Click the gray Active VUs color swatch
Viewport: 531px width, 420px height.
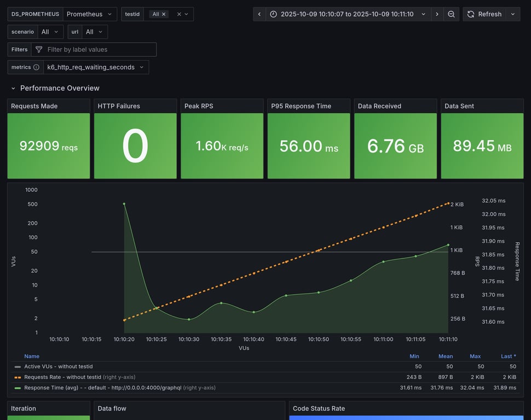click(18, 366)
